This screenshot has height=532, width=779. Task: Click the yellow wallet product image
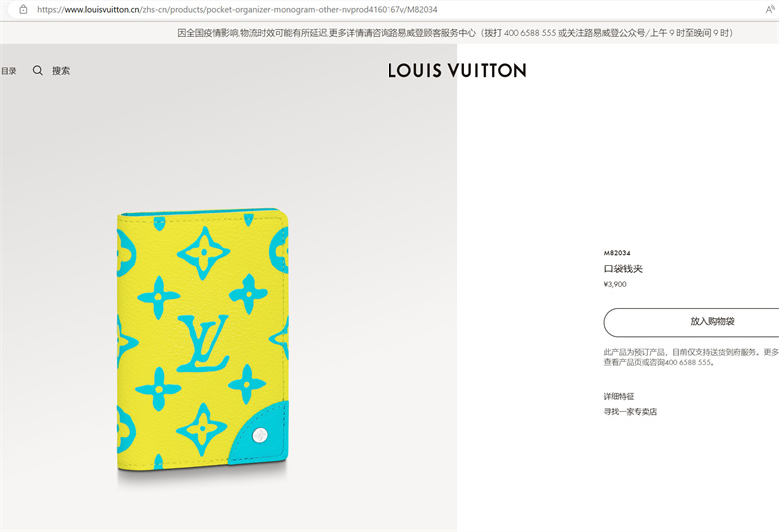coord(202,338)
